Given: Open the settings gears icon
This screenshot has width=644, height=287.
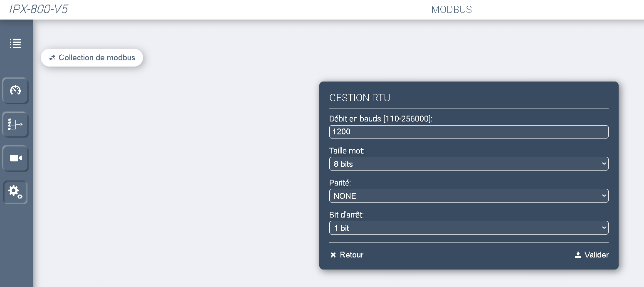Looking at the screenshot, I should 15,192.
